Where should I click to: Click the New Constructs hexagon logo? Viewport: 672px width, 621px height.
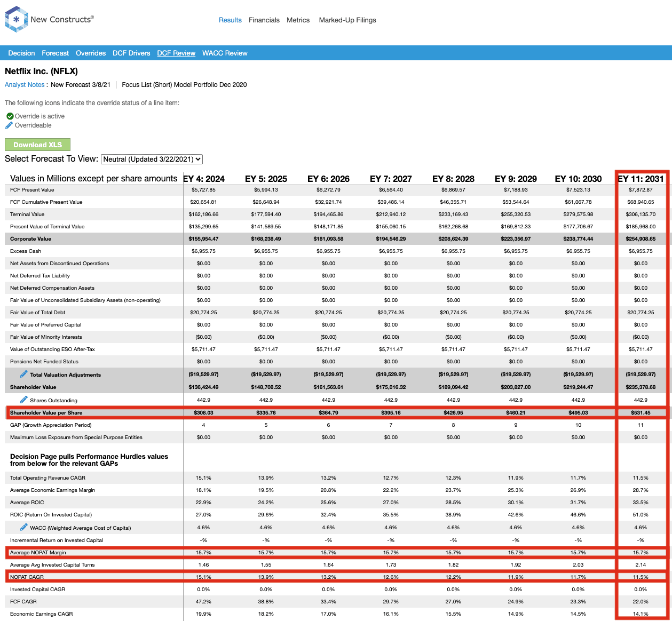pyautogui.click(x=16, y=19)
